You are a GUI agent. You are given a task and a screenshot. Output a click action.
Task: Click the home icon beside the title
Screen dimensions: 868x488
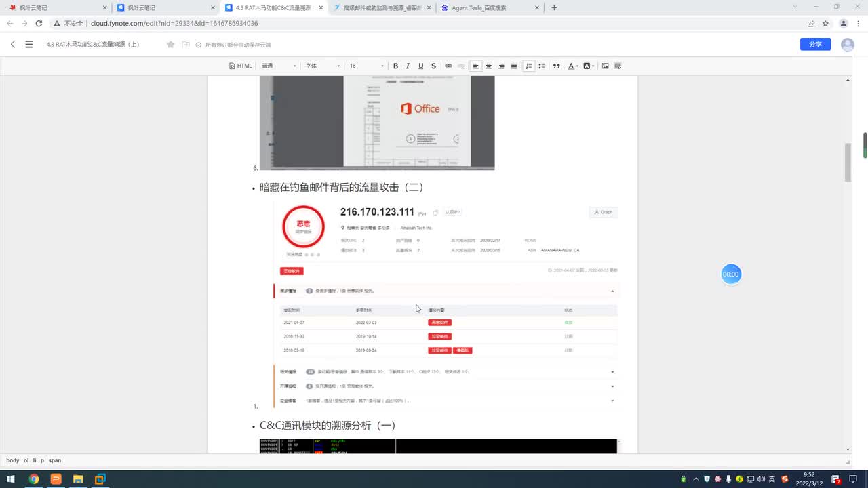[x=171, y=45]
